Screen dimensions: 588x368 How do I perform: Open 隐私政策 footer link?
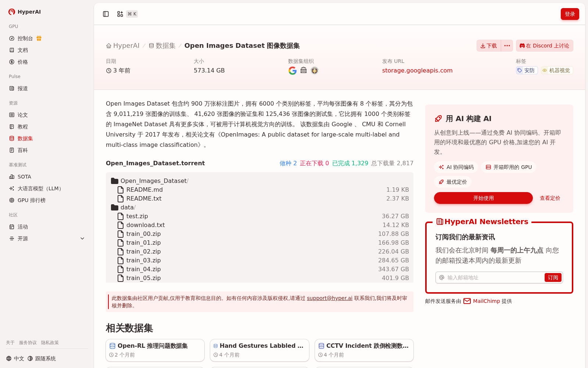click(x=50, y=343)
